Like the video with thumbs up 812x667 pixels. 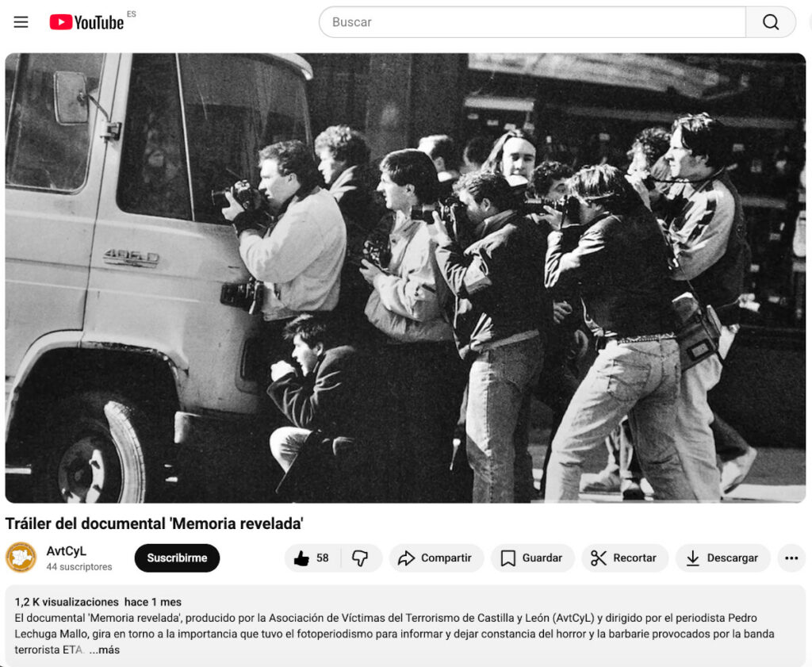pyautogui.click(x=312, y=558)
